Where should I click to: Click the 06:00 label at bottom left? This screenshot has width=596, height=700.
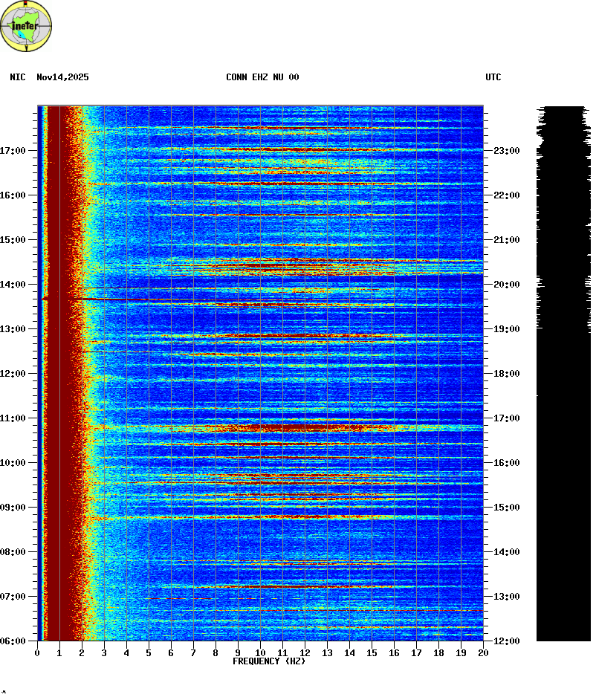[x=13, y=641]
